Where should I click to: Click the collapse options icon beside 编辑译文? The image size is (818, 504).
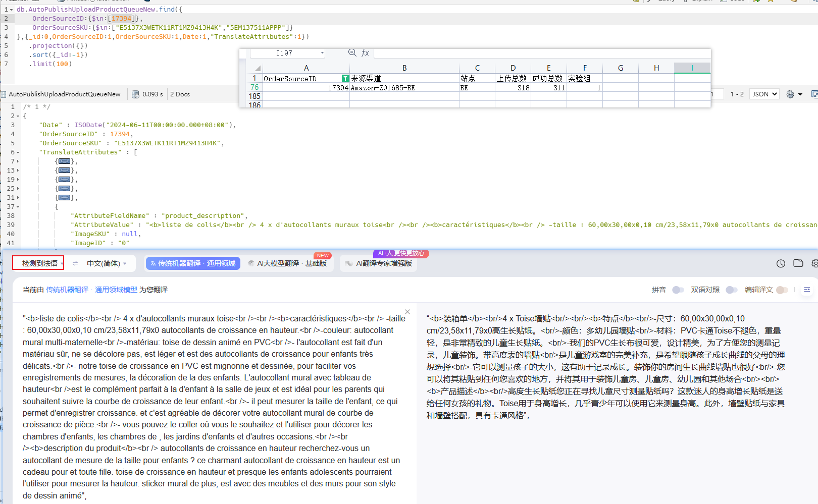tap(807, 290)
